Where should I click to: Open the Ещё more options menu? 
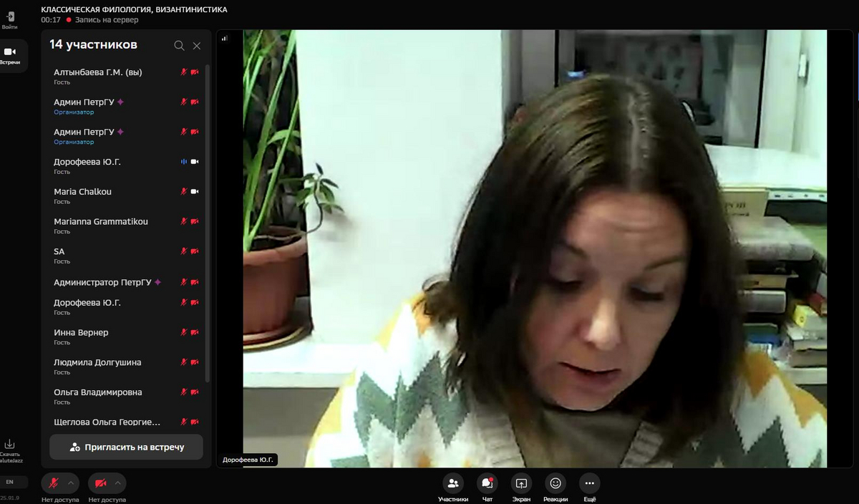click(590, 483)
